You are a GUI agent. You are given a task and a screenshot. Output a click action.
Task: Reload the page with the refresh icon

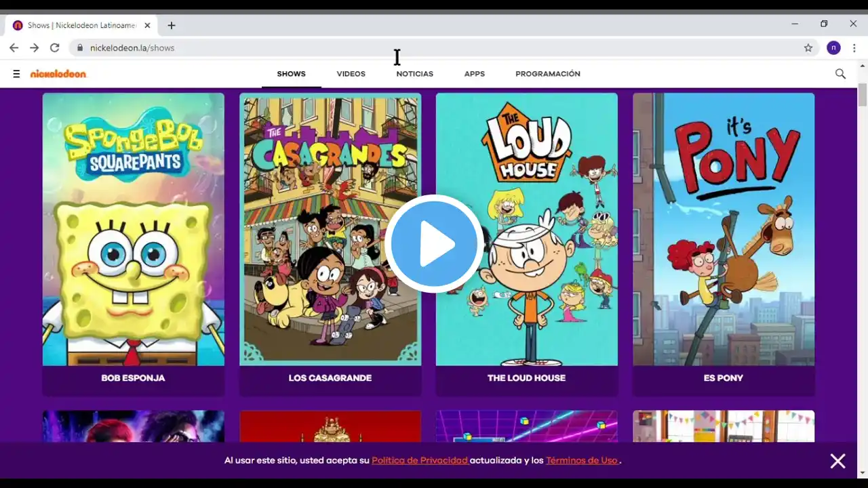click(55, 48)
